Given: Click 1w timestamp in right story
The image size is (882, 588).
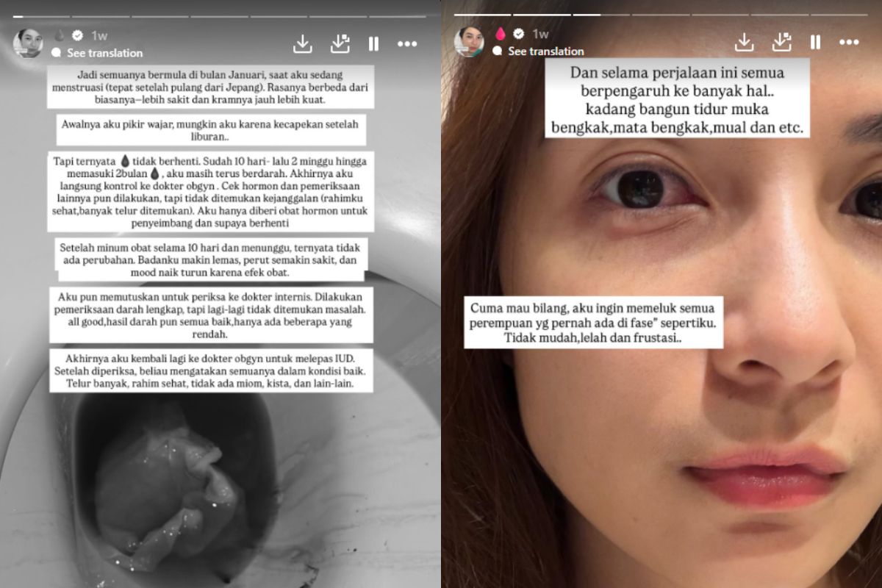Looking at the screenshot, I should pos(540,34).
